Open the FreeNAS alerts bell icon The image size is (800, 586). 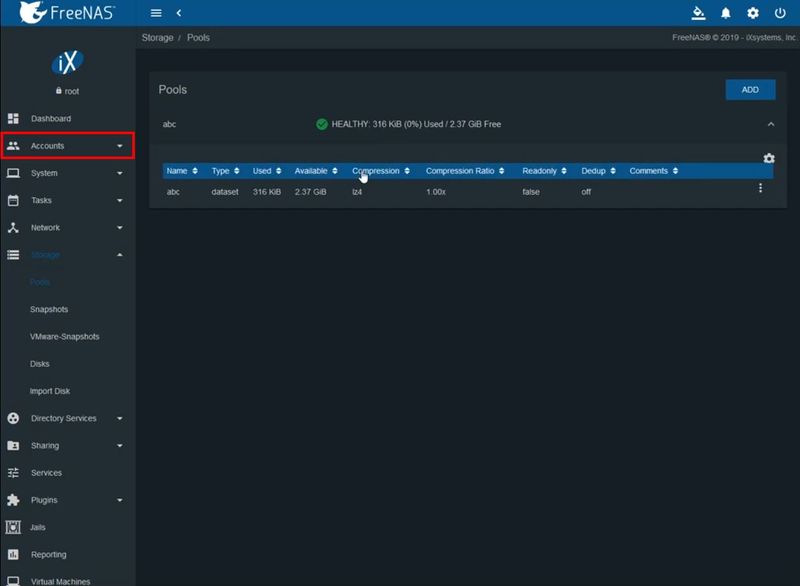pos(723,13)
